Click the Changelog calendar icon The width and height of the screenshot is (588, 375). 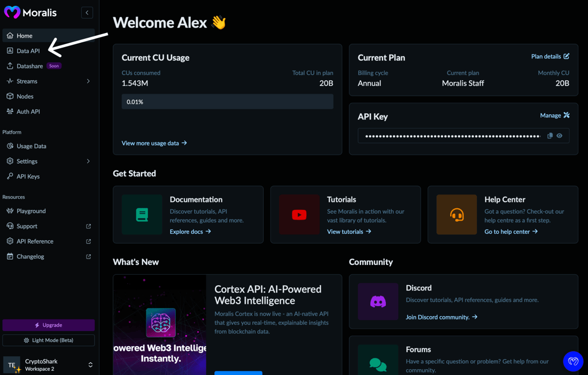click(x=10, y=256)
